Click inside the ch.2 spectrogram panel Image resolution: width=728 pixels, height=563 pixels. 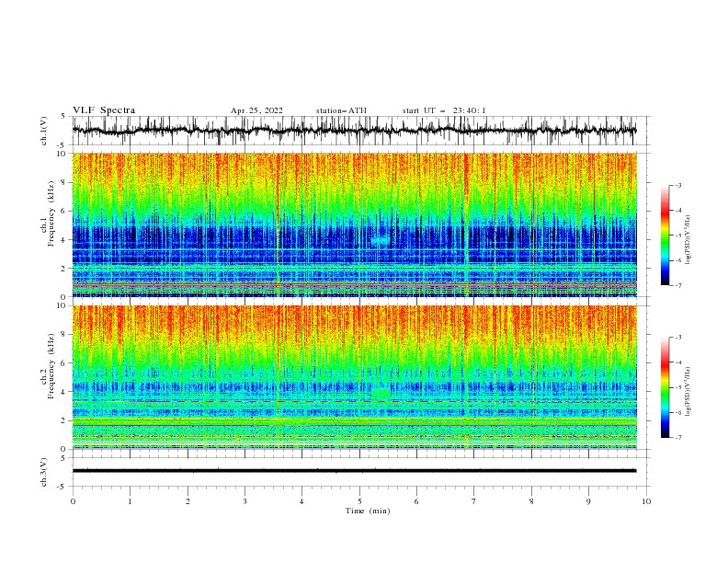pyautogui.click(x=354, y=377)
